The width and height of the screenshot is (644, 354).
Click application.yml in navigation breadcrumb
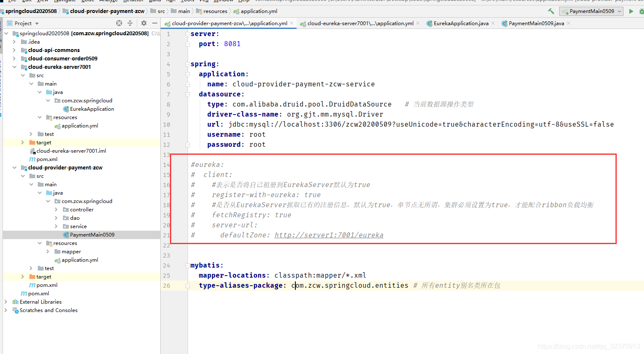(x=259, y=11)
